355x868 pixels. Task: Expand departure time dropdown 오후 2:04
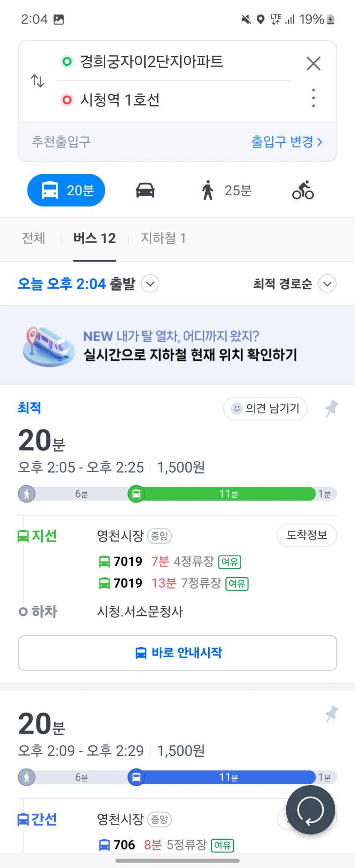(150, 284)
